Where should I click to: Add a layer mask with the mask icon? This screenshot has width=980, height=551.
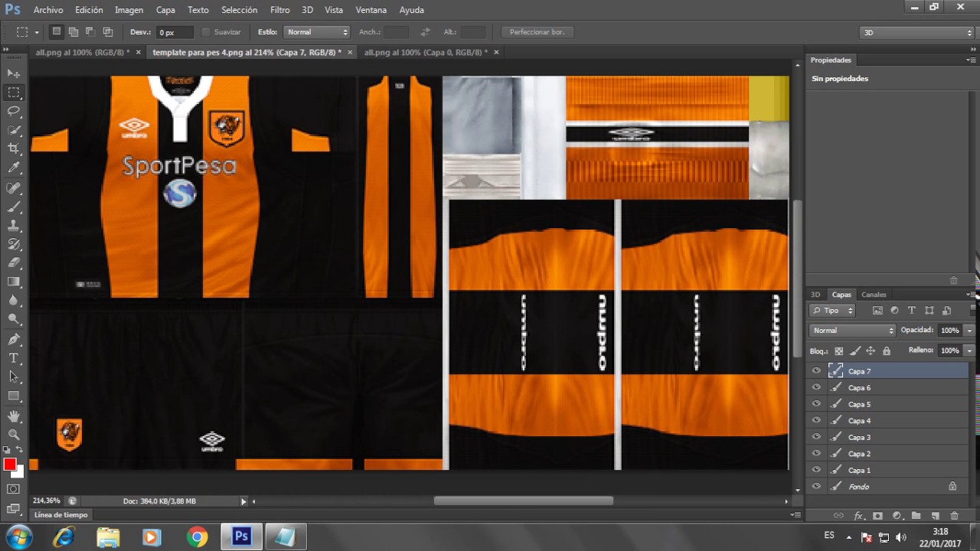click(877, 516)
